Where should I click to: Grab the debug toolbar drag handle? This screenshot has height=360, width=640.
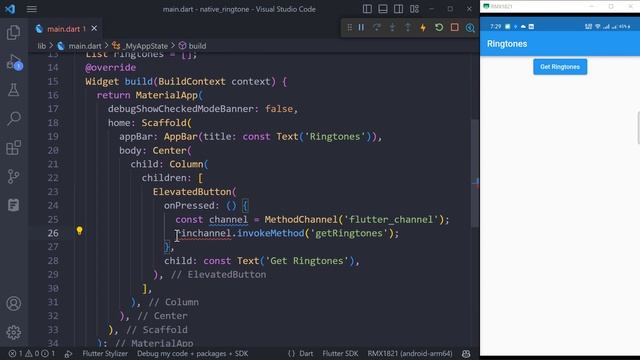pyautogui.click(x=349, y=27)
